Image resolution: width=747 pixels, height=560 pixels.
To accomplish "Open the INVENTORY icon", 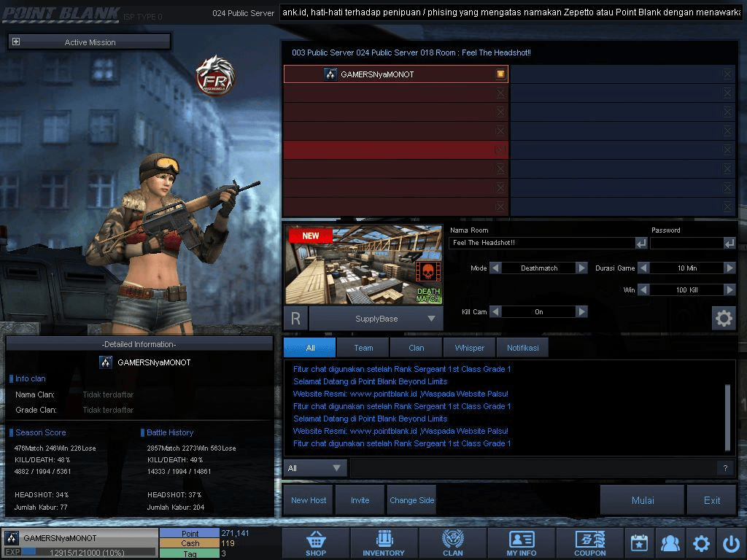I will pyautogui.click(x=384, y=543).
